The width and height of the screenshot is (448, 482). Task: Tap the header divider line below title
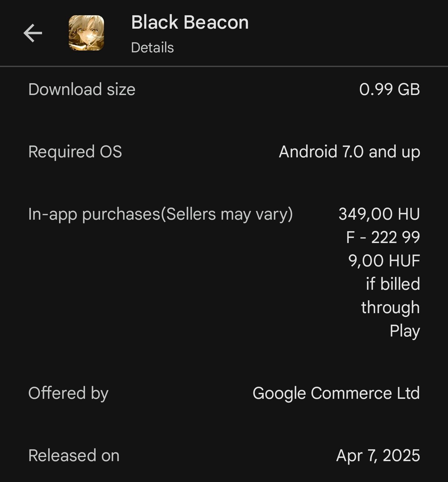(x=224, y=66)
